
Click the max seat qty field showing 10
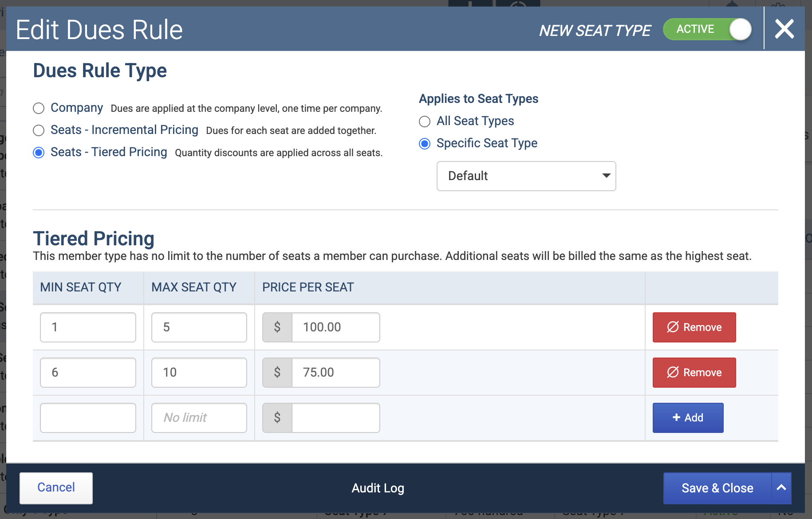tap(199, 373)
